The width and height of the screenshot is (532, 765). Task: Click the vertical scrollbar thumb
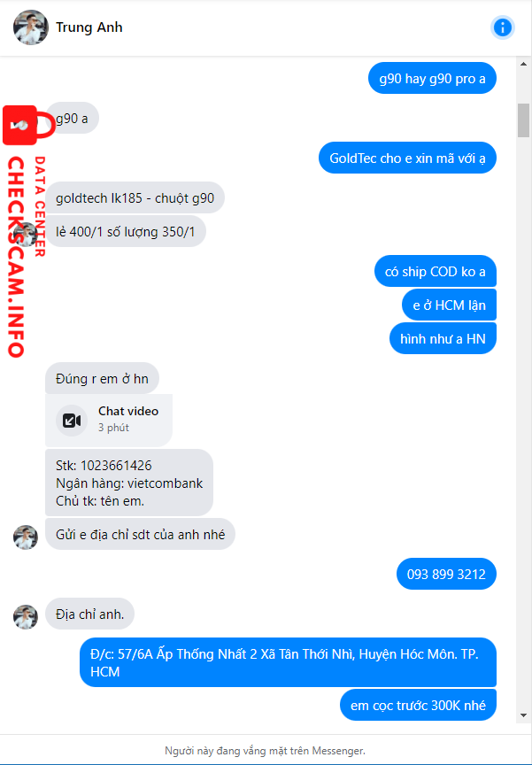[523, 120]
